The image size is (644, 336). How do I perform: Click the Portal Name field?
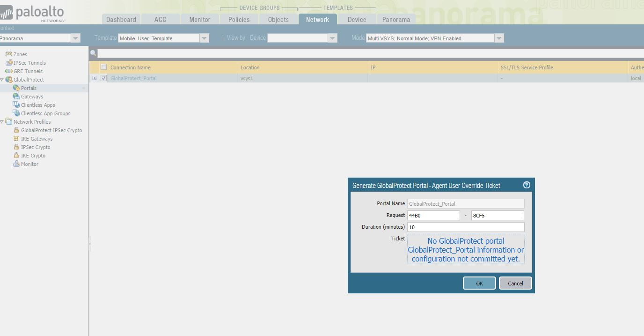pyautogui.click(x=466, y=203)
